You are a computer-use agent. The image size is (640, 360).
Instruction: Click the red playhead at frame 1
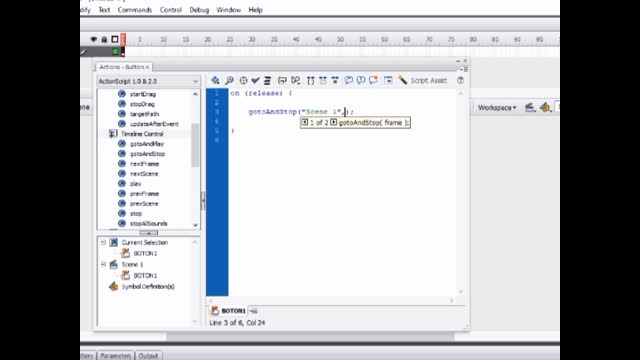(x=123, y=40)
